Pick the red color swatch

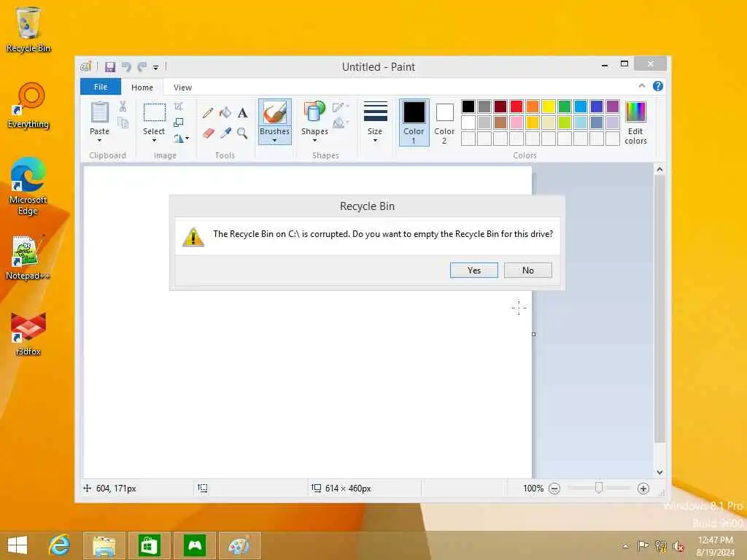pos(516,106)
